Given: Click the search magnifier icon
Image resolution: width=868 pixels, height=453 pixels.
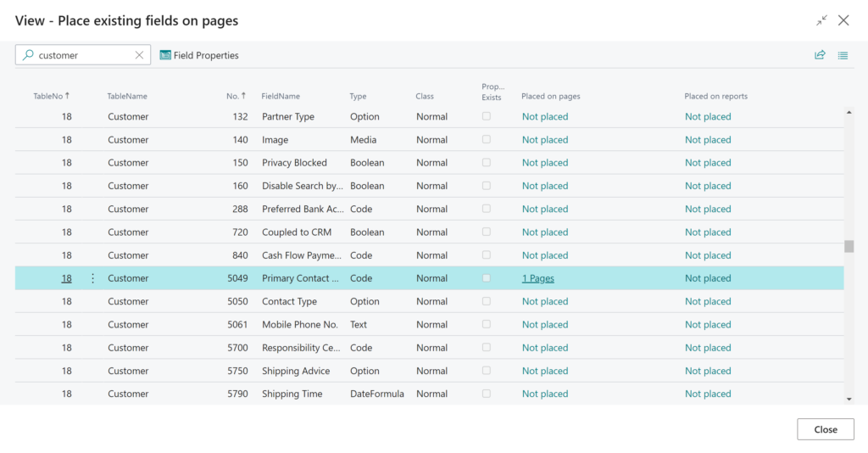Looking at the screenshot, I should click(28, 55).
